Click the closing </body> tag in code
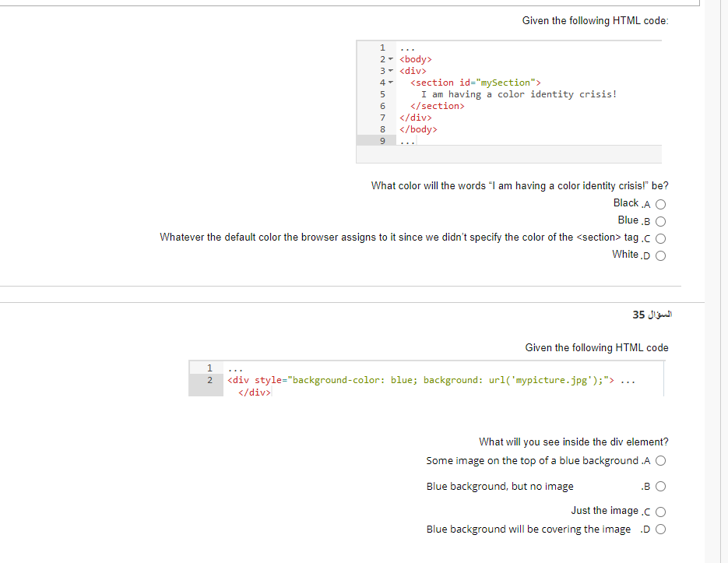Viewport: 728px width, 563px height. click(x=418, y=129)
